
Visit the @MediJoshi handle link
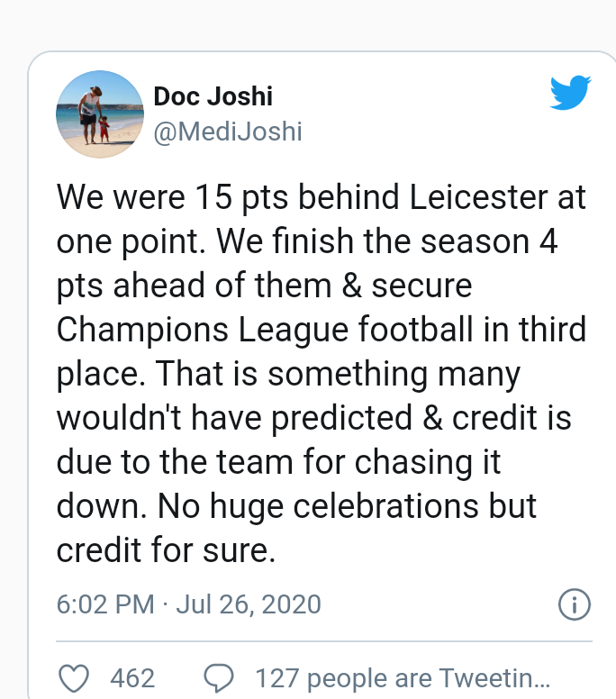(228, 132)
